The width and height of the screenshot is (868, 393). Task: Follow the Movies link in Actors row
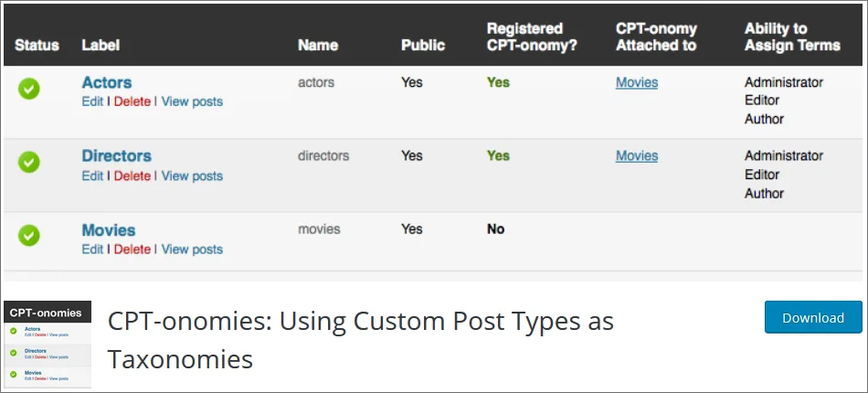(637, 82)
